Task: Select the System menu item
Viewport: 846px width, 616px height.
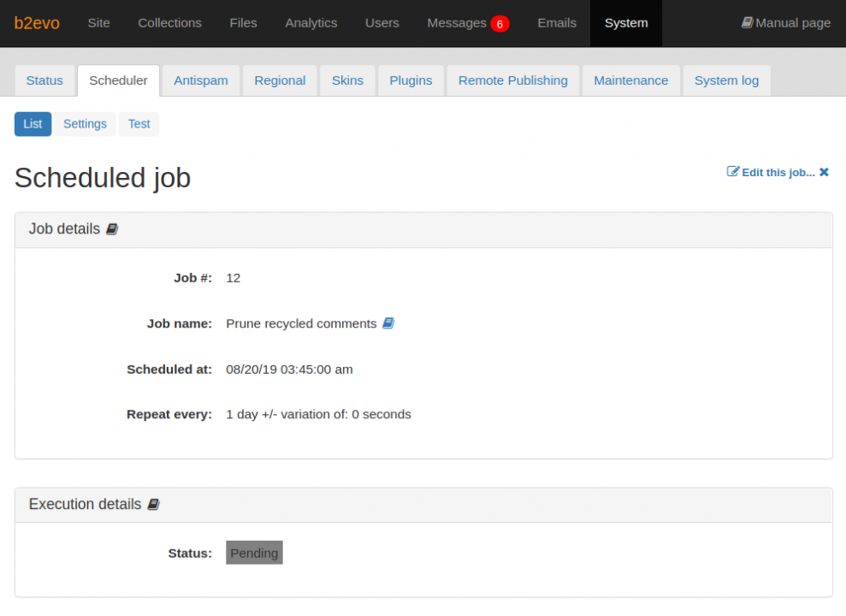Action: [x=626, y=23]
